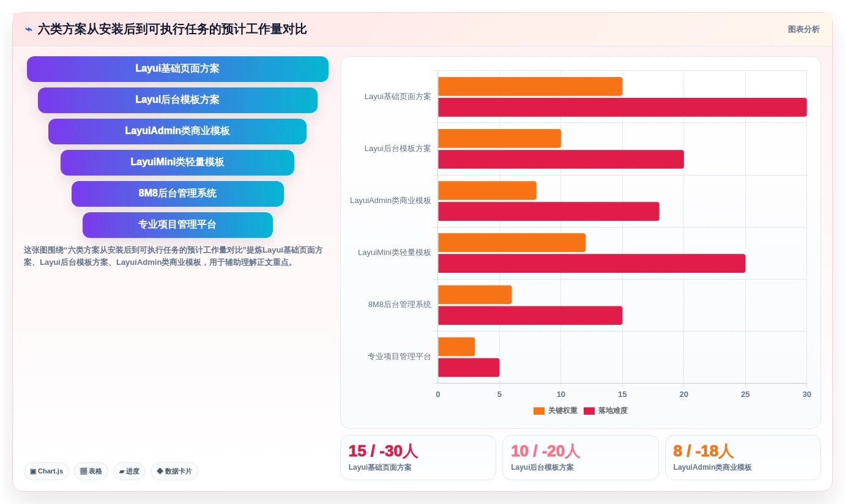
Task: Click the 进度 tag chip
Action: [129, 471]
